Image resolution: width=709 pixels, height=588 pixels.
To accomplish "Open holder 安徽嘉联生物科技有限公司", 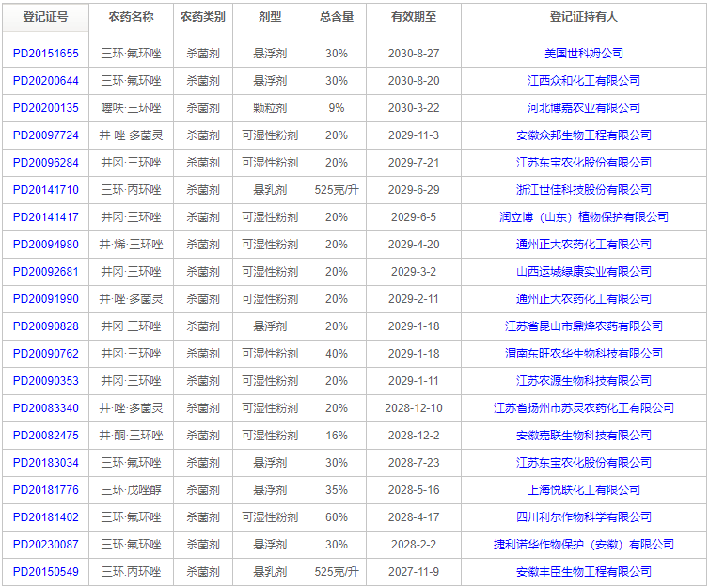I will click(584, 436).
